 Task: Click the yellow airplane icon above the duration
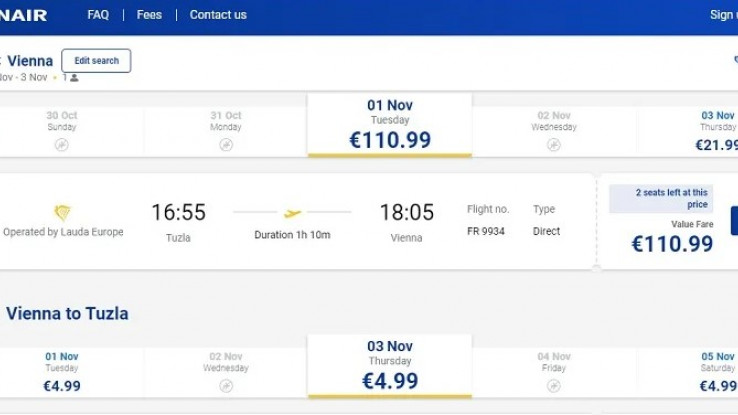tap(292, 214)
